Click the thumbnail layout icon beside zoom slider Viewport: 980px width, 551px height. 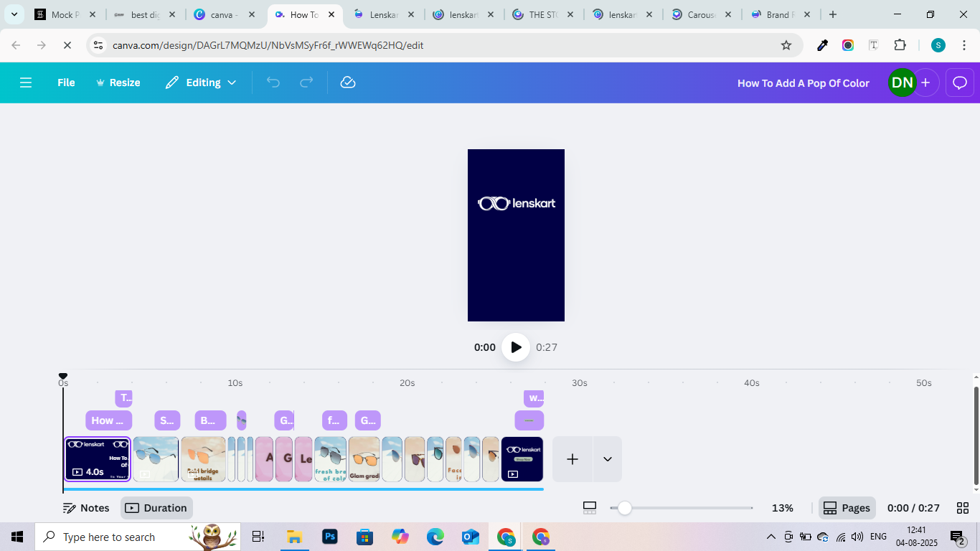pyautogui.click(x=590, y=508)
